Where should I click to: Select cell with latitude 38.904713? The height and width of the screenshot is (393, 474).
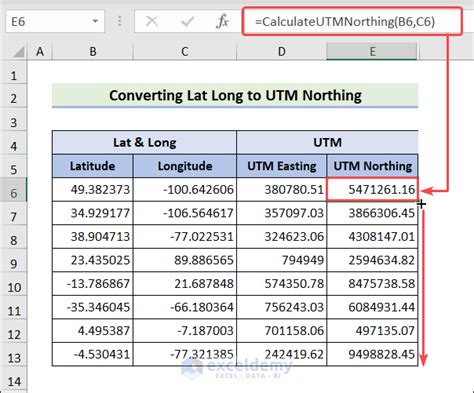coord(93,237)
